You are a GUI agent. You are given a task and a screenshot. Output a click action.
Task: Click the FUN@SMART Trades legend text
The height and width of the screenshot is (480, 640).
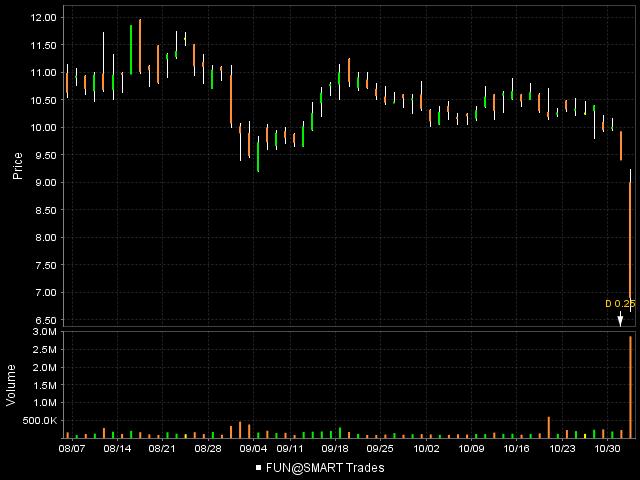pos(325,468)
